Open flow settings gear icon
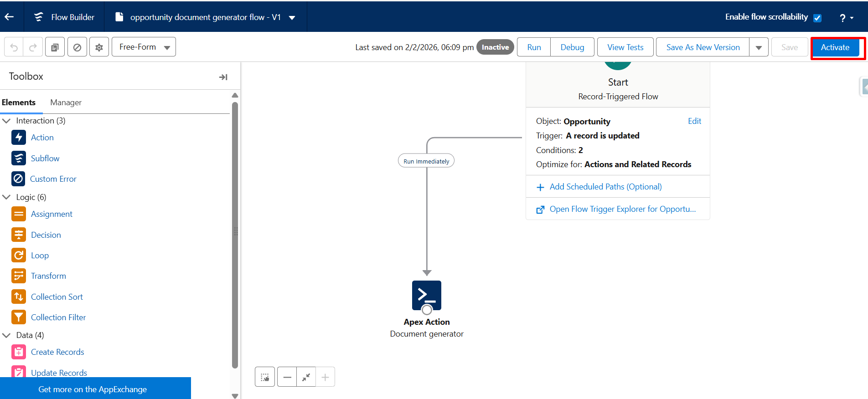 [99, 47]
